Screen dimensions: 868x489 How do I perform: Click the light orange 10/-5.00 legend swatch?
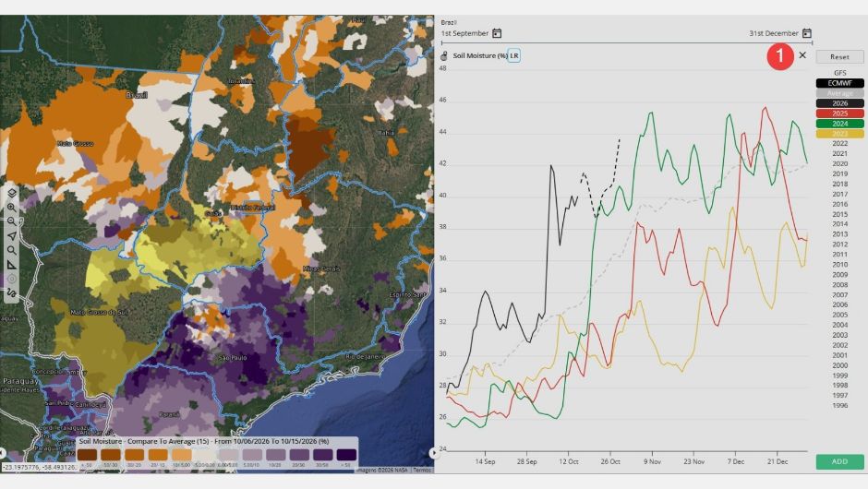click(x=182, y=455)
